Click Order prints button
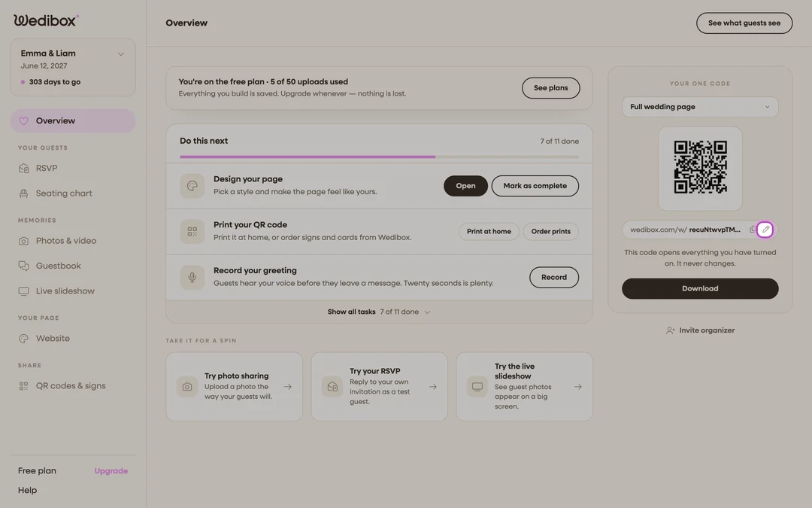 click(x=551, y=232)
